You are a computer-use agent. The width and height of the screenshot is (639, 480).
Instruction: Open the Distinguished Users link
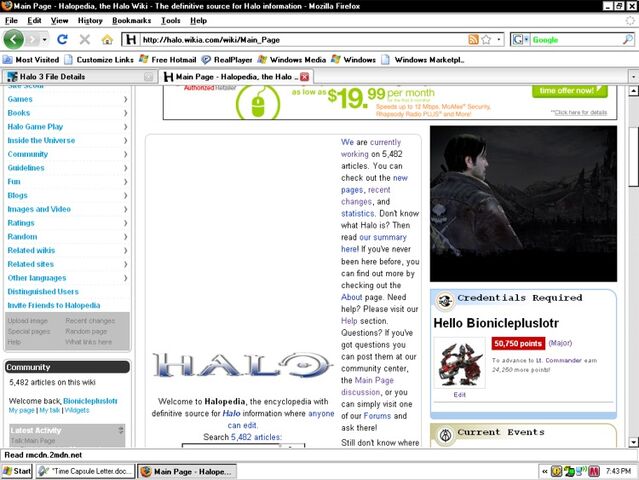(x=43, y=292)
